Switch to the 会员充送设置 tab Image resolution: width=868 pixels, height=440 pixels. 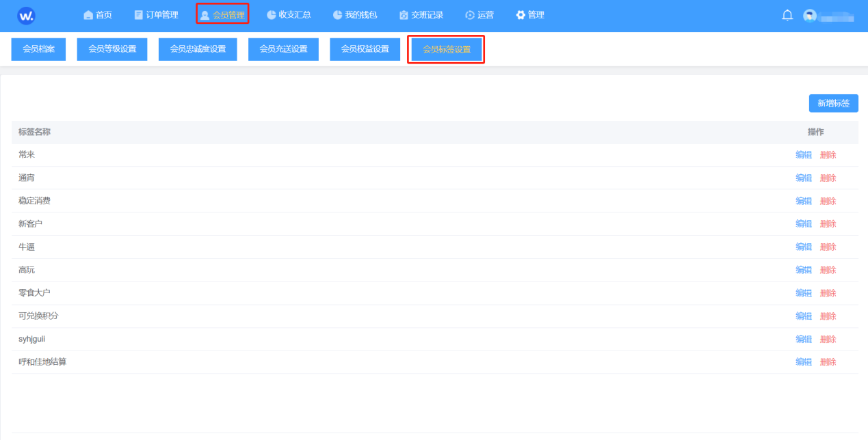click(283, 49)
